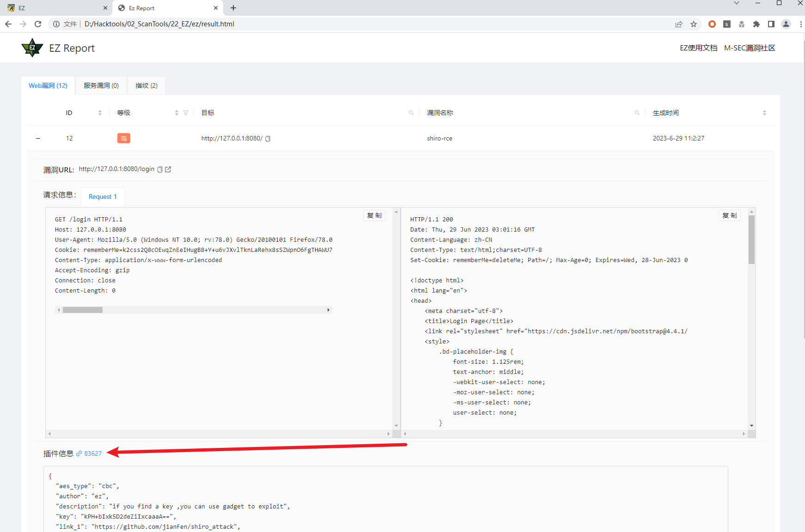This screenshot has width=805, height=532.
Task: Click the file info icon left of the URL
Action: click(56, 24)
